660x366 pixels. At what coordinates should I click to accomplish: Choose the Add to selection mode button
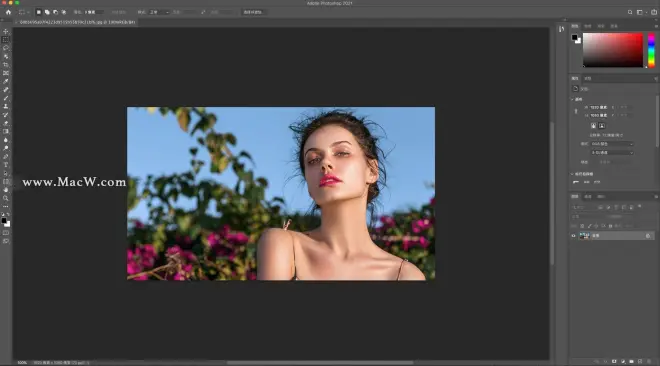(47, 12)
